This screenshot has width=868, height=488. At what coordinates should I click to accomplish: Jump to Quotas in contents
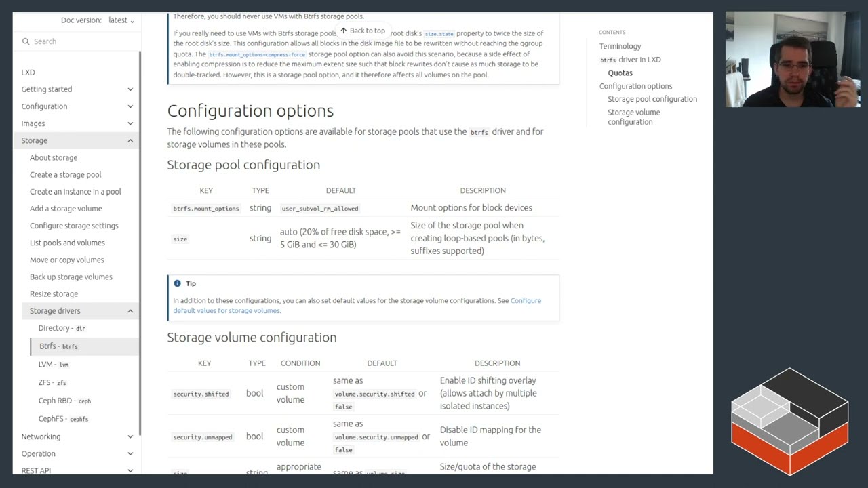(x=620, y=73)
